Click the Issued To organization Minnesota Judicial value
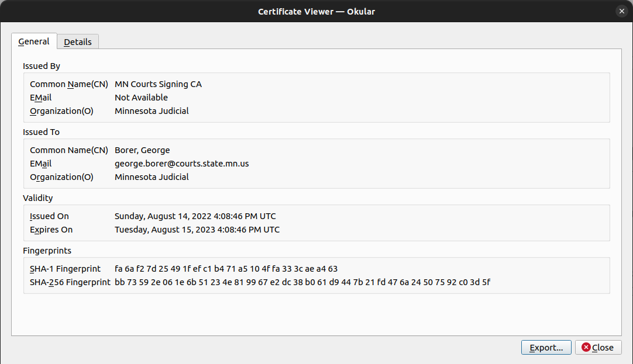The height and width of the screenshot is (364, 633). (x=152, y=177)
